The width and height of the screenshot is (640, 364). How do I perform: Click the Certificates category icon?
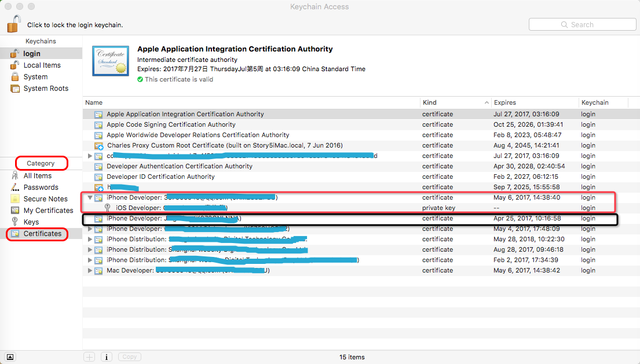tap(15, 234)
